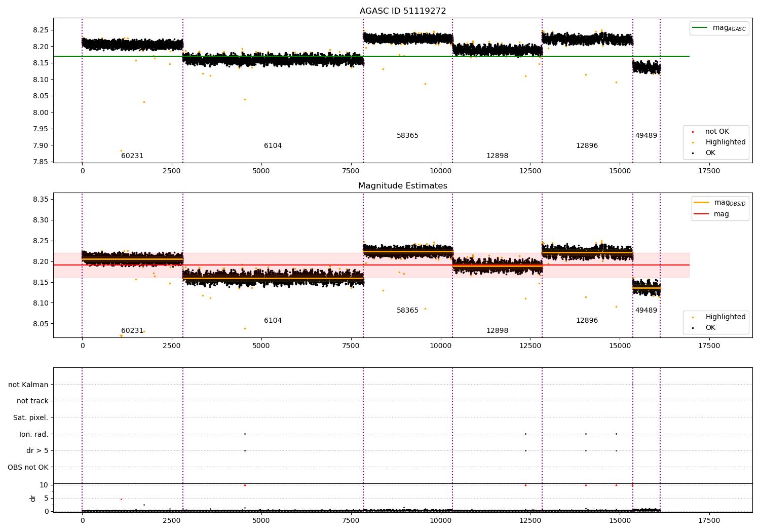Viewport: 760px width, 532px height.
Task: Click the "dr > 5" axis label
Action: coord(37,450)
